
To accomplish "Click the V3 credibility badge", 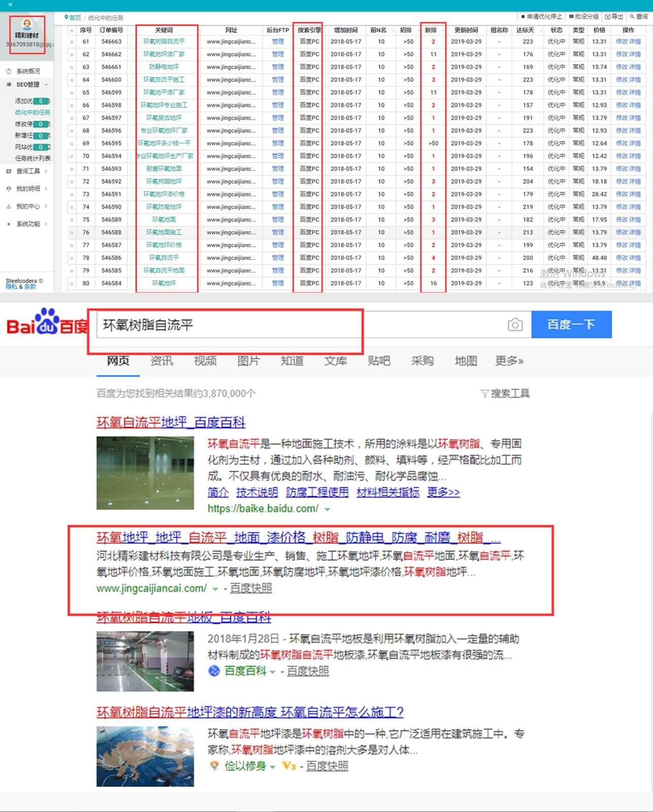I will (x=289, y=766).
